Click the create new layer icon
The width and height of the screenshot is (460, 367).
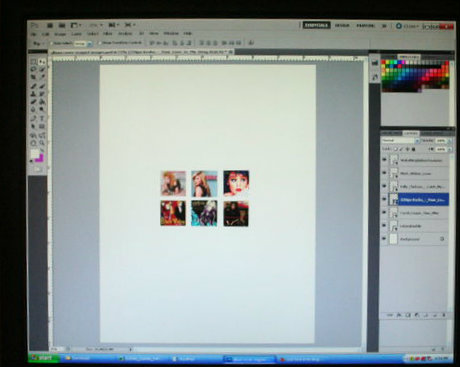pyautogui.click(x=435, y=315)
